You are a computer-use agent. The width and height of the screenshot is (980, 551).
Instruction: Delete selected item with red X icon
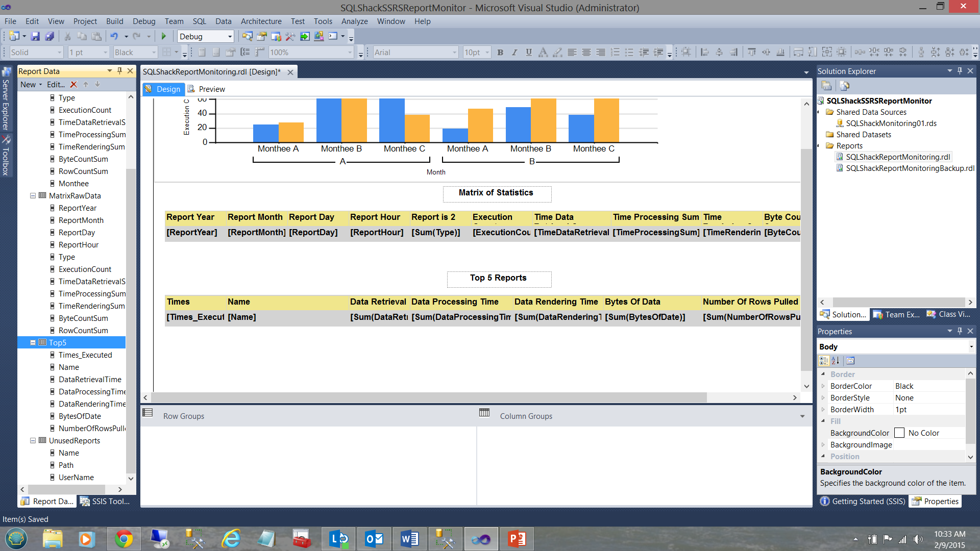[73, 85]
